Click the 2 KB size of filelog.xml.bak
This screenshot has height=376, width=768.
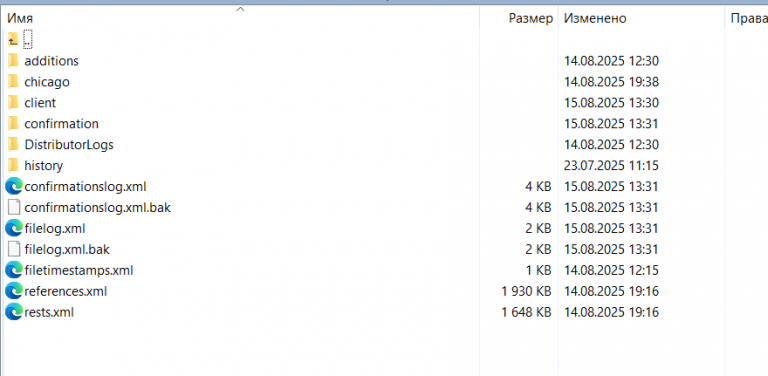point(538,250)
